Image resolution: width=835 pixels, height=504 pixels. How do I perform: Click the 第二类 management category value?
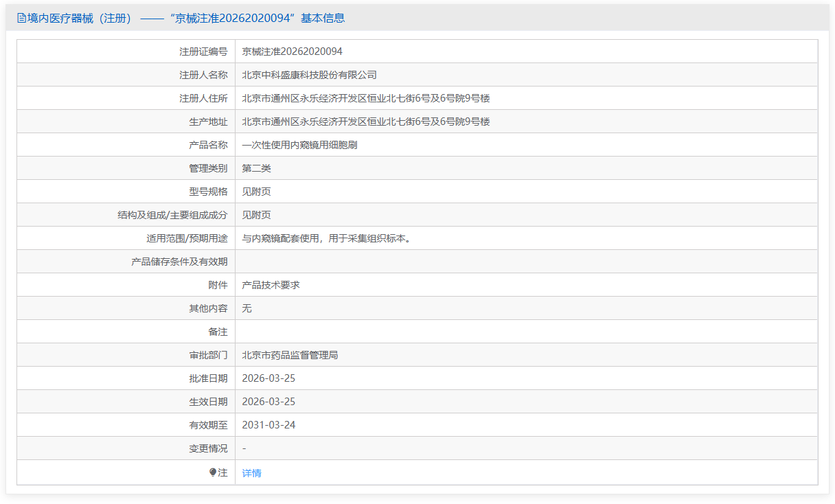click(x=257, y=168)
